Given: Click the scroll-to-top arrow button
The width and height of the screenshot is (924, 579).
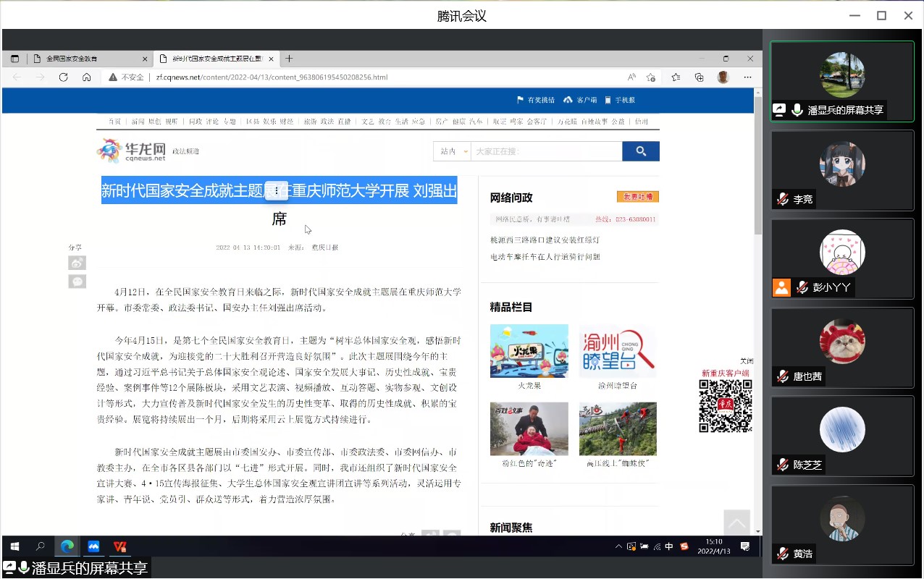Looking at the screenshot, I should [737, 523].
